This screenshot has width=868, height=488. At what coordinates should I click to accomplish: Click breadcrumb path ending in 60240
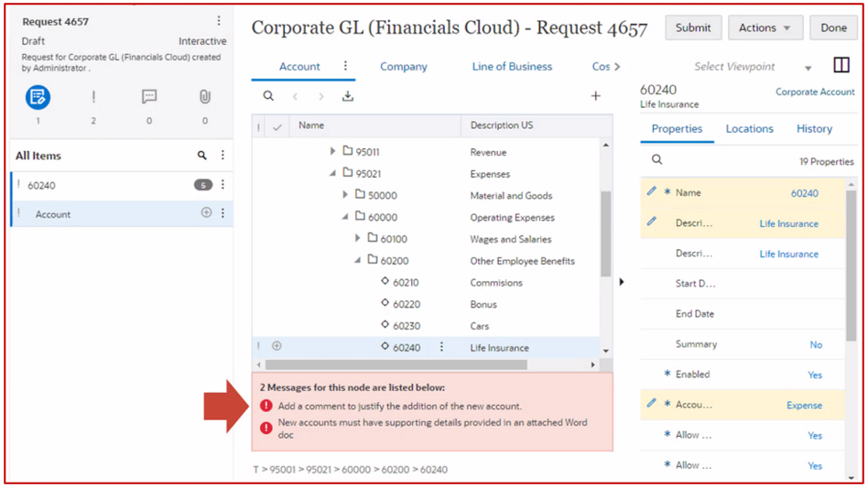coord(351,469)
